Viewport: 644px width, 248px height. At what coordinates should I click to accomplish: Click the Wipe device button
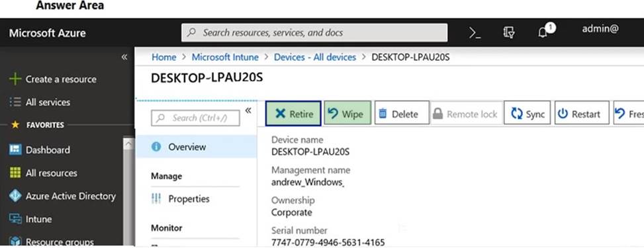(x=347, y=114)
